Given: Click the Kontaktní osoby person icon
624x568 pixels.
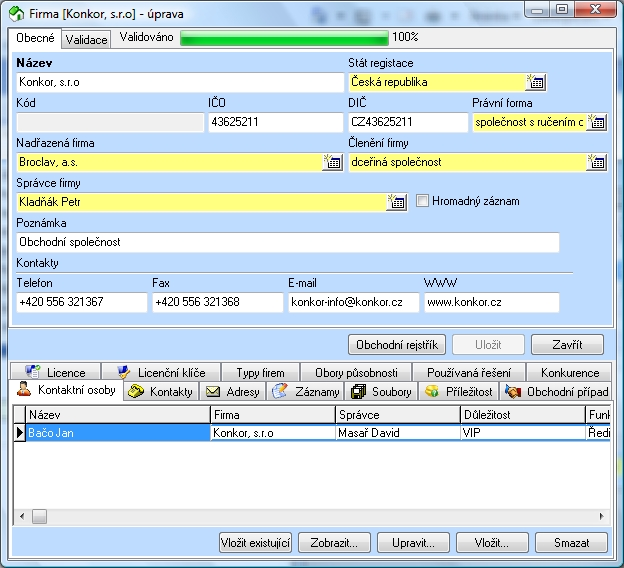Looking at the screenshot, I should tap(24, 389).
